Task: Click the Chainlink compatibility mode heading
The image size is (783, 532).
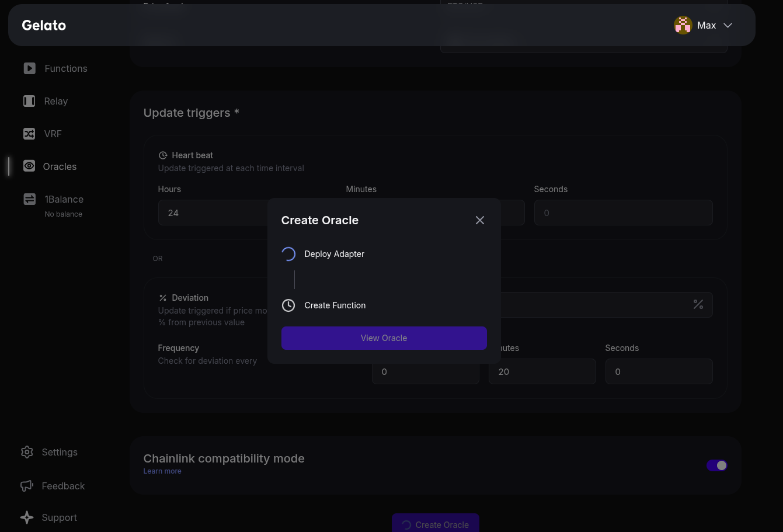Action: pyautogui.click(x=224, y=458)
